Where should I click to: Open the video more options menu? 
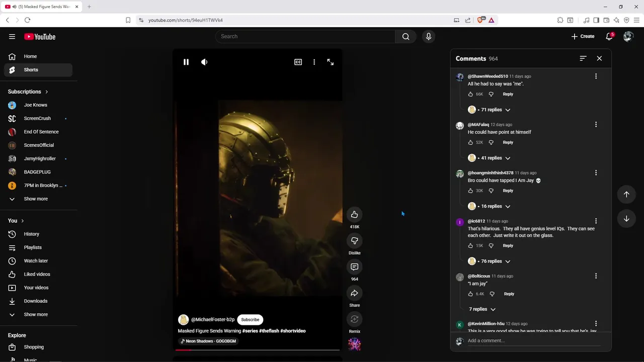point(314,62)
